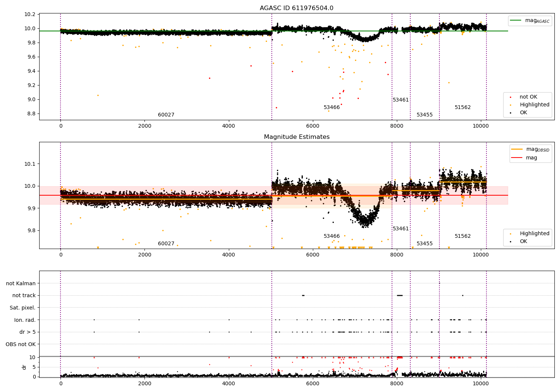Click the obsid label 53466 in top plot

click(332, 108)
